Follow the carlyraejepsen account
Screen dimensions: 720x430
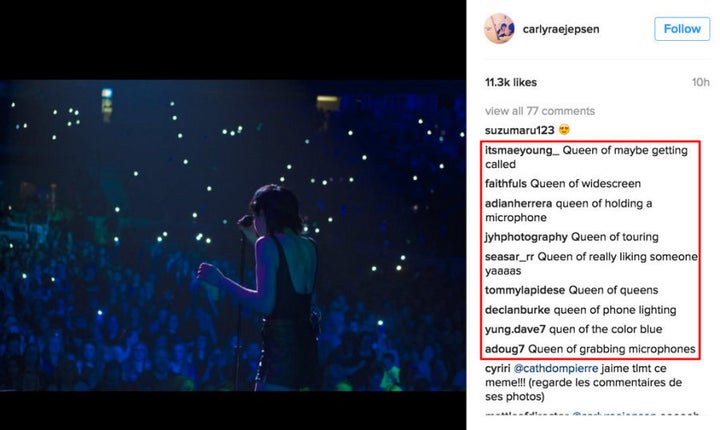click(x=682, y=29)
